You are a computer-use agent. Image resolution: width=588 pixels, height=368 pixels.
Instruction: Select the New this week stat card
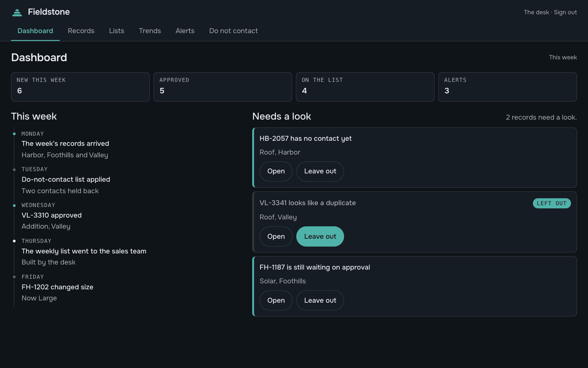tap(80, 87)
